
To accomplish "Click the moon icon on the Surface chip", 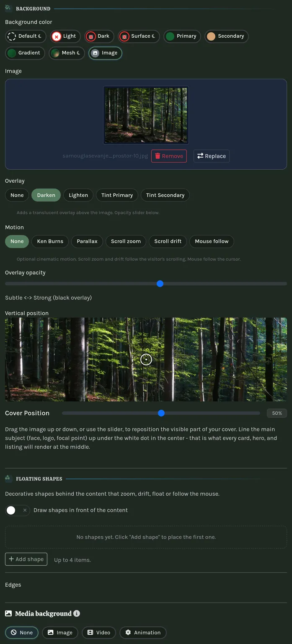I will 154,36.
